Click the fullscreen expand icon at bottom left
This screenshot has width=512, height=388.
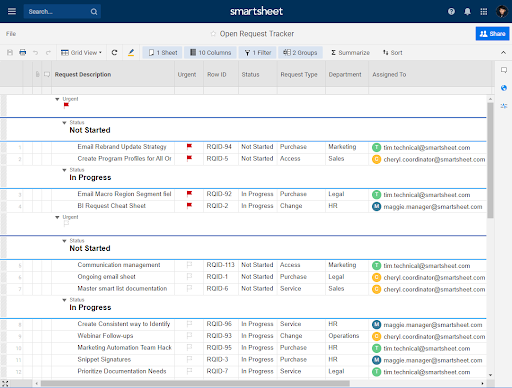click(5, 383)
